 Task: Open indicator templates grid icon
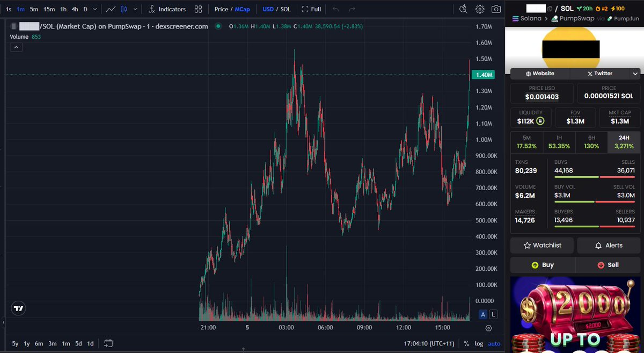(x=199, y=9)
